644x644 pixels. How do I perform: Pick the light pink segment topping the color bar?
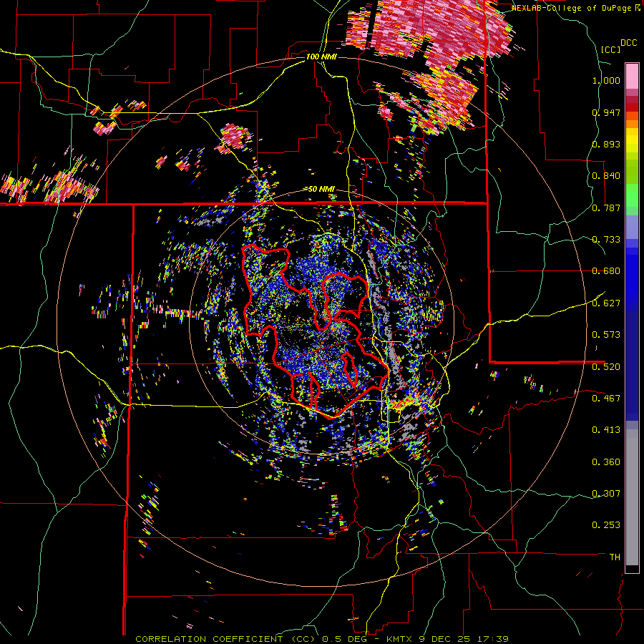coord(632,76)
